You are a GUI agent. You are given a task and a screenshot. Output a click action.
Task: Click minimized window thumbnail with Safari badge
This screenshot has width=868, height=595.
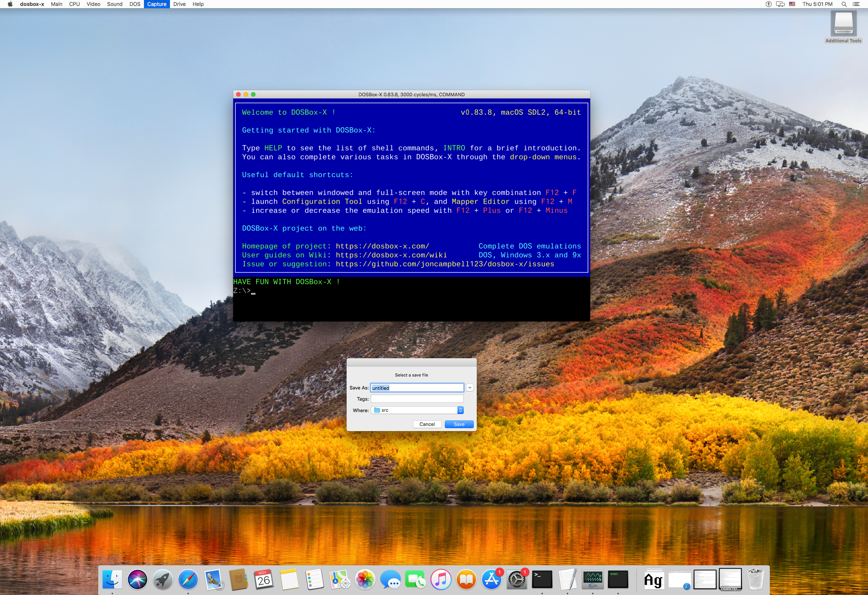679,580
